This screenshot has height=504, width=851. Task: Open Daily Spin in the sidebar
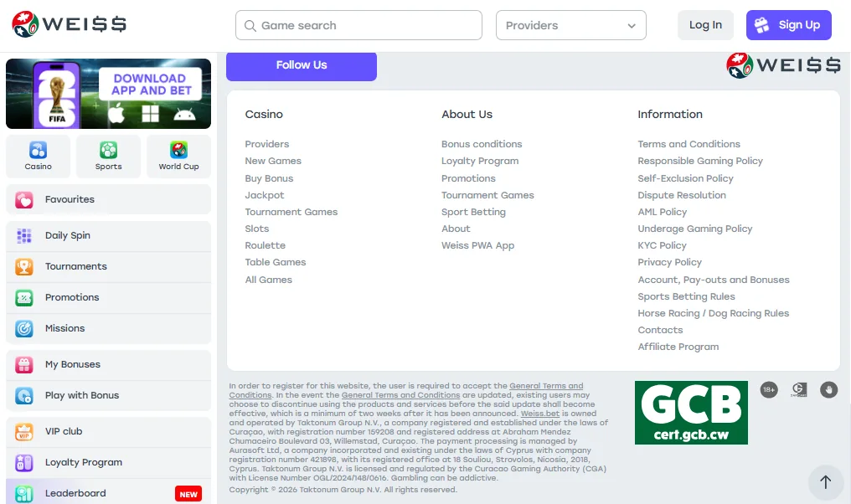point(109,235)
